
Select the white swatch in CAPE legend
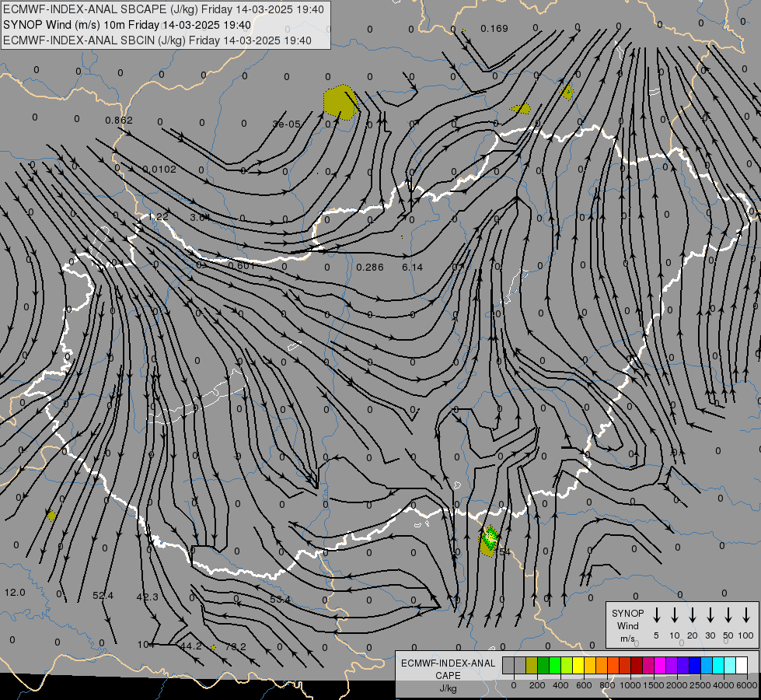742,665
